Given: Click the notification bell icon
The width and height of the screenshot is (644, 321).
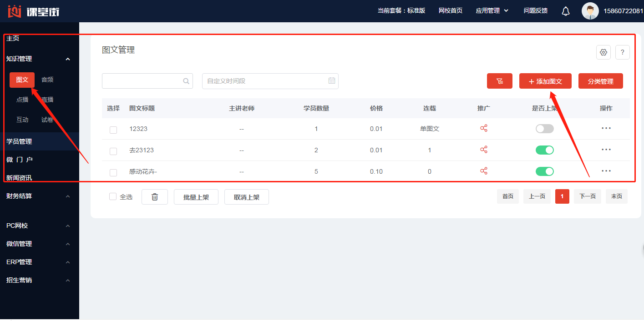Looking at the screenshot, I should coord(566,11).
